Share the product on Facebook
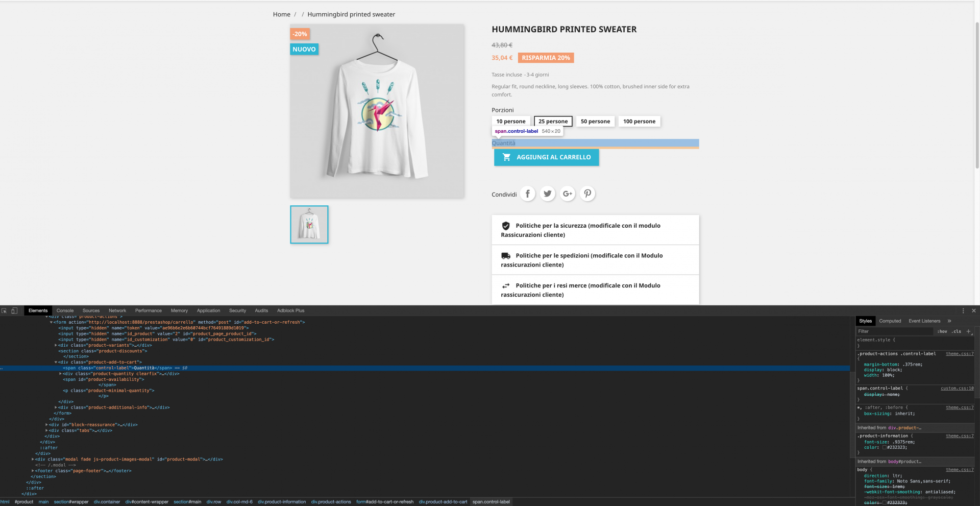This screenshot has width=980, height=506. point(528,194)
